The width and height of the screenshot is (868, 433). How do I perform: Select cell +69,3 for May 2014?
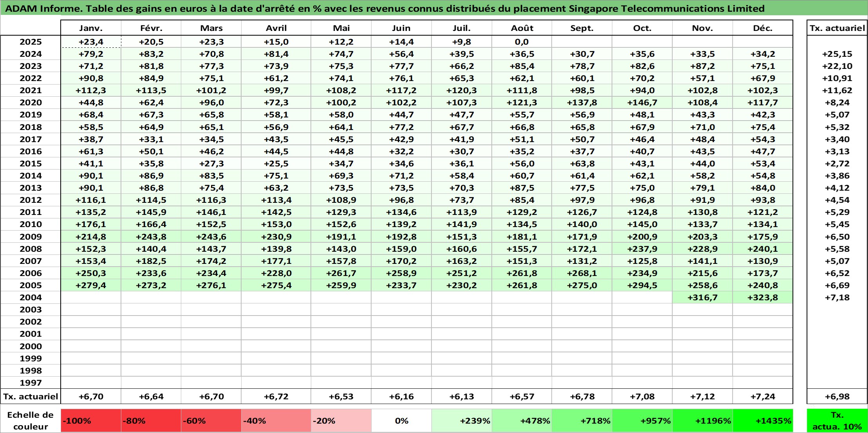(341, 176)
